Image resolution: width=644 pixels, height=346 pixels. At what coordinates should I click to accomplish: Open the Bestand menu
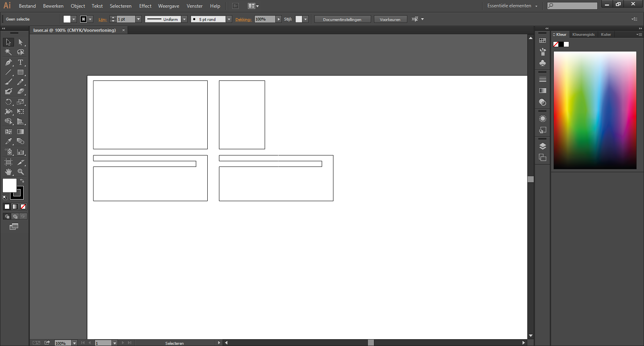(x=27, y=6)
